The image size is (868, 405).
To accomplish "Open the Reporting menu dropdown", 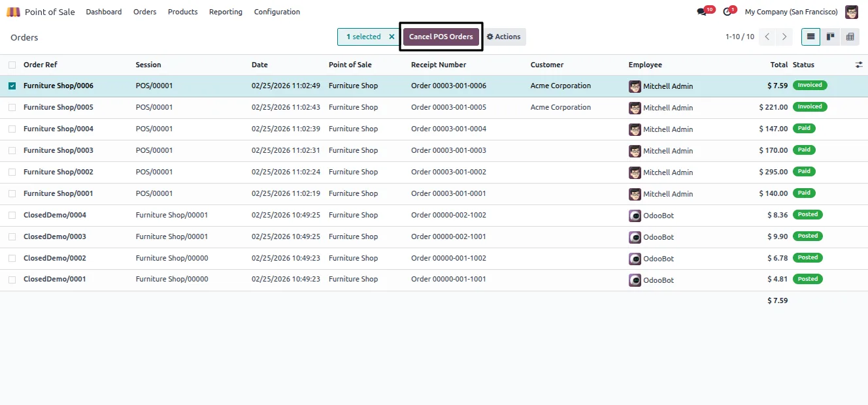I will click(x=225, y=12).
